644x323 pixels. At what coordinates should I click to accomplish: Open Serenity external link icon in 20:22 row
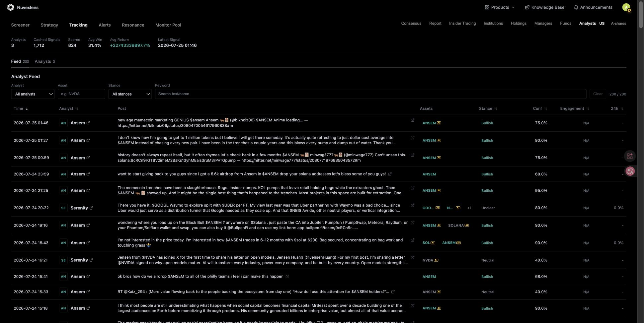click(x=91, y=208)
